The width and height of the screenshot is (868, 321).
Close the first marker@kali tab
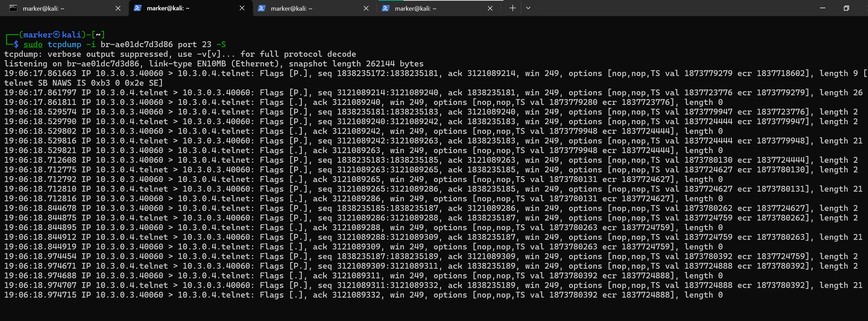pos(118,8)
